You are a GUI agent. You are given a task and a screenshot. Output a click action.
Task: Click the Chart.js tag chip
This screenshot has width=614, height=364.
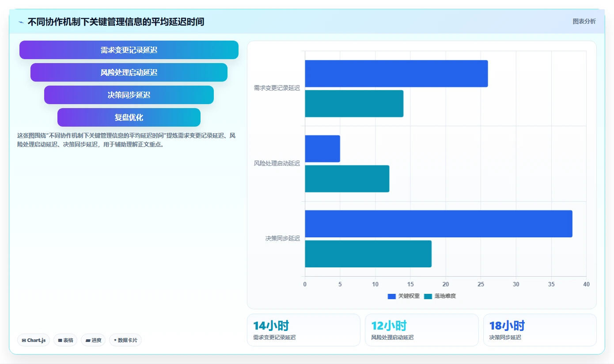[x=34, y=340]
